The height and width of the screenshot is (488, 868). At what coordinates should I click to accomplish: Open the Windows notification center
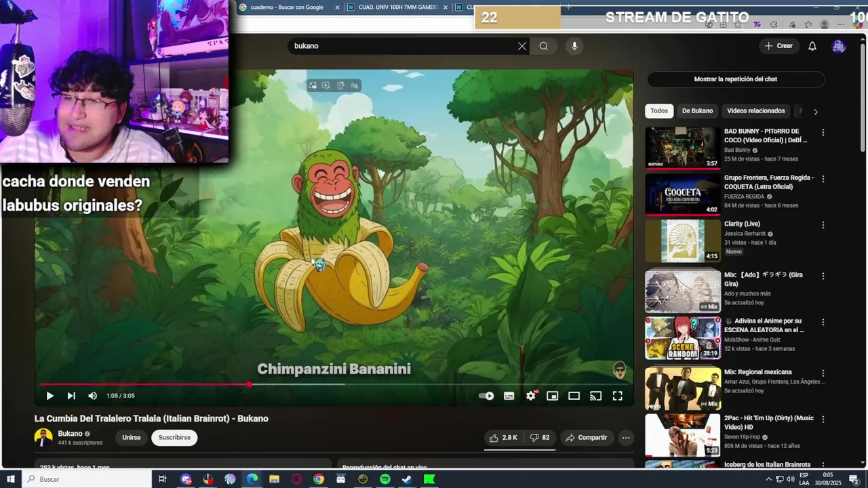tap(854, 479)
